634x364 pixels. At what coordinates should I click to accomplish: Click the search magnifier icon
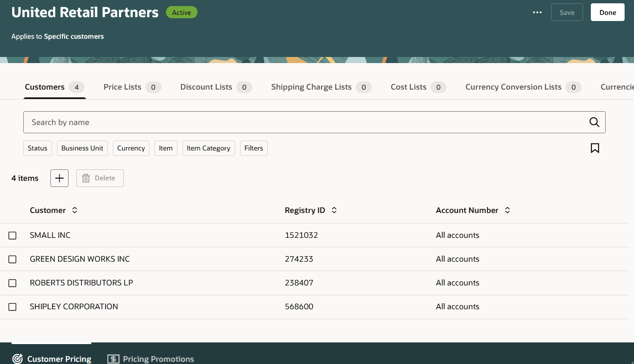594,122
